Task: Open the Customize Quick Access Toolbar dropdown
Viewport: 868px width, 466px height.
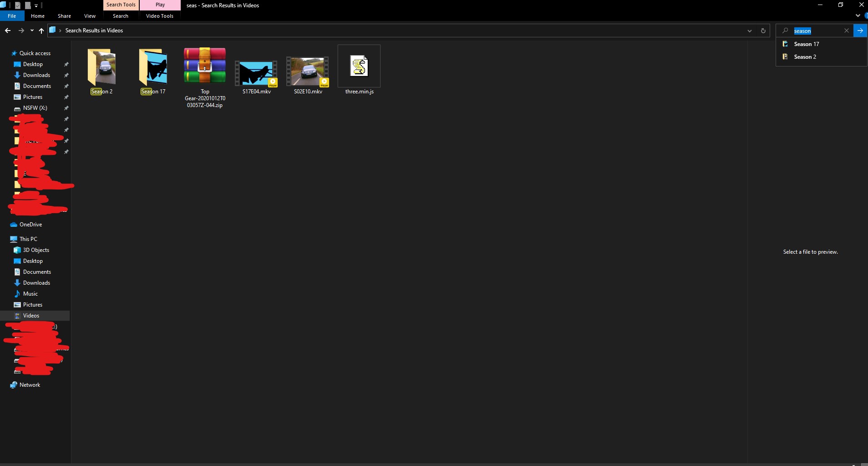Action: pyautogui.click(x=36, y=5)
